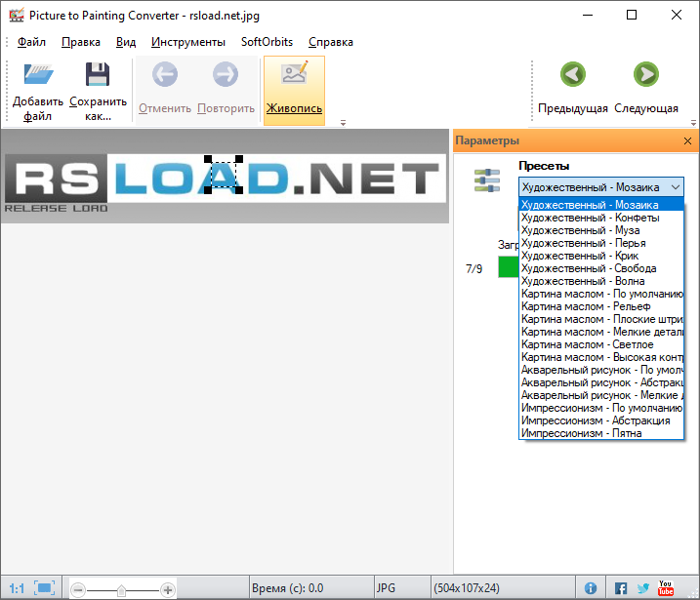This screenshot has width=700, height=600.
Task: Open the Twitter bird icon
Action: pos(642,588)
